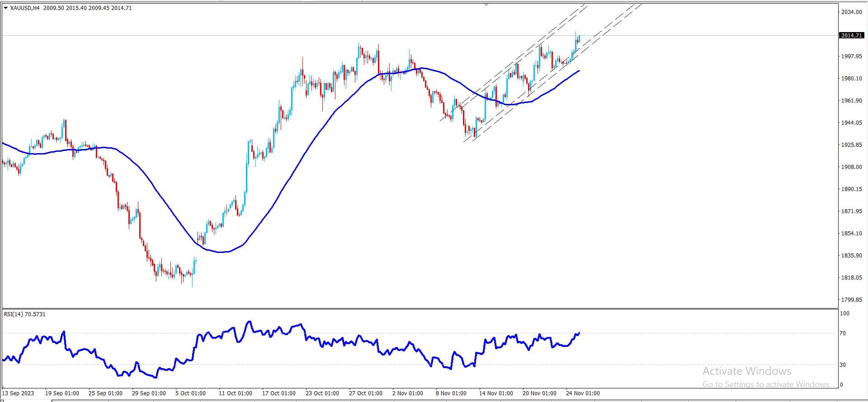Click the 25 Sep 01:00 time label
This screenshot has width=868, height=402.
[105, 393]
